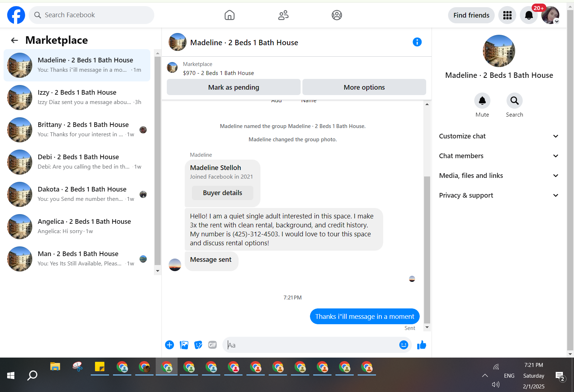The image size is (574, 392).
Task: Open the Man conversation
Action: tap(77, 259)
